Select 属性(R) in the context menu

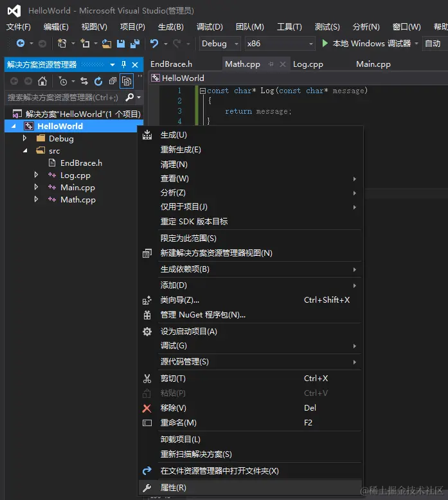[250, 488]
